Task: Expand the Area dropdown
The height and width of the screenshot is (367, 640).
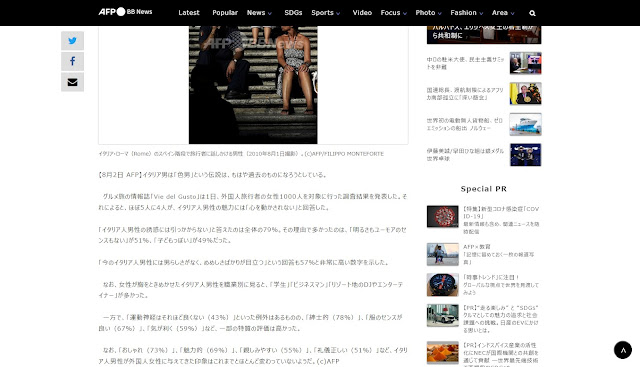Action: (503, 13)
